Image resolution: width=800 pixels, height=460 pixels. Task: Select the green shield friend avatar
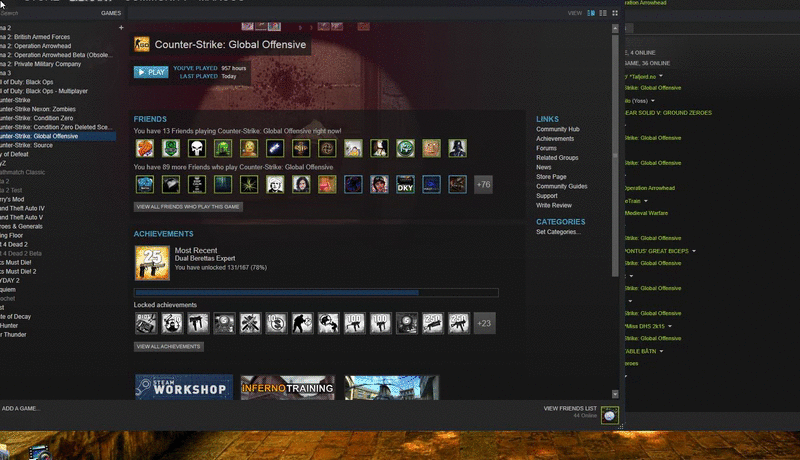pos(171,148)
